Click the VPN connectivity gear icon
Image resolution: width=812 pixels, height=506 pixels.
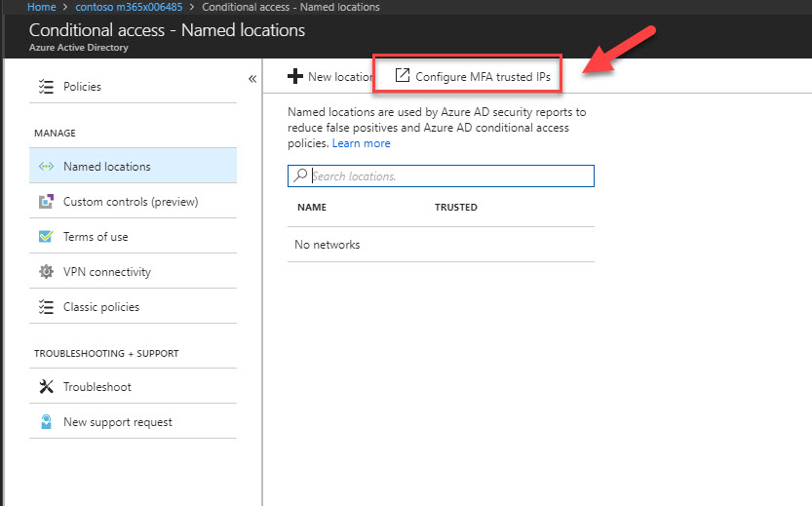(46, 271)
